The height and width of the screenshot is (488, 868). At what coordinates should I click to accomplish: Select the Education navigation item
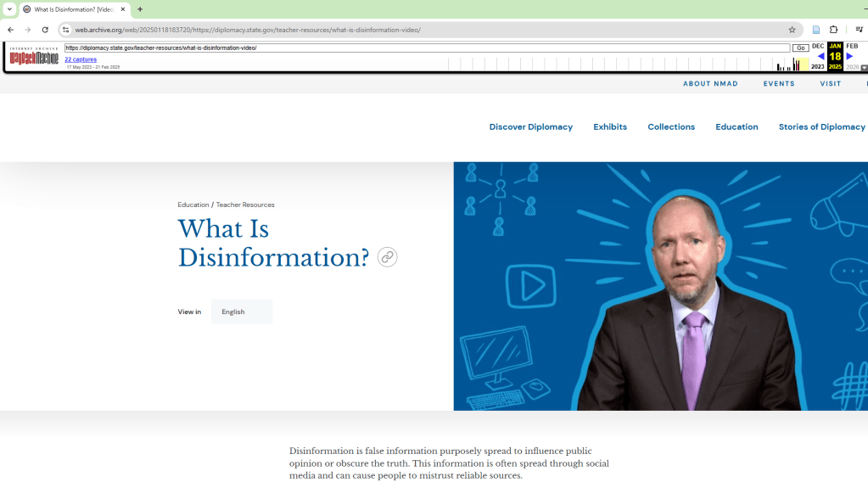point(736,127)
